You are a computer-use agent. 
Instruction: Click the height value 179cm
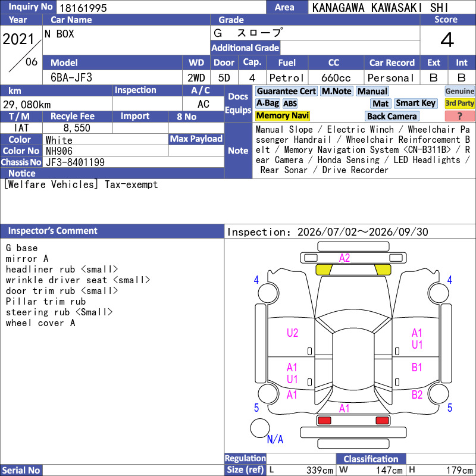point(459,470)
